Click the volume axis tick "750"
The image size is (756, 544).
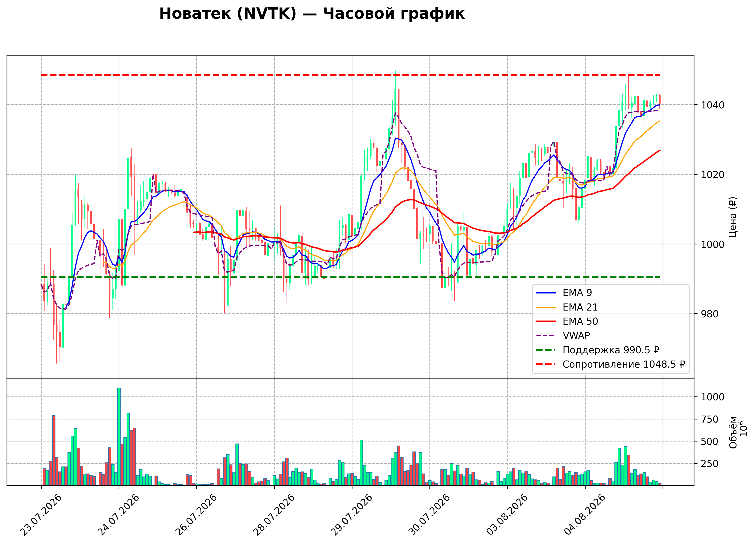[710, 420]
